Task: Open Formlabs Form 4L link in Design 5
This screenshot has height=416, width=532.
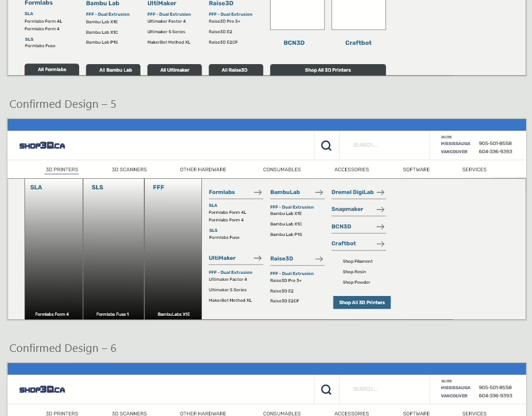Action: [x=228, y=213]
